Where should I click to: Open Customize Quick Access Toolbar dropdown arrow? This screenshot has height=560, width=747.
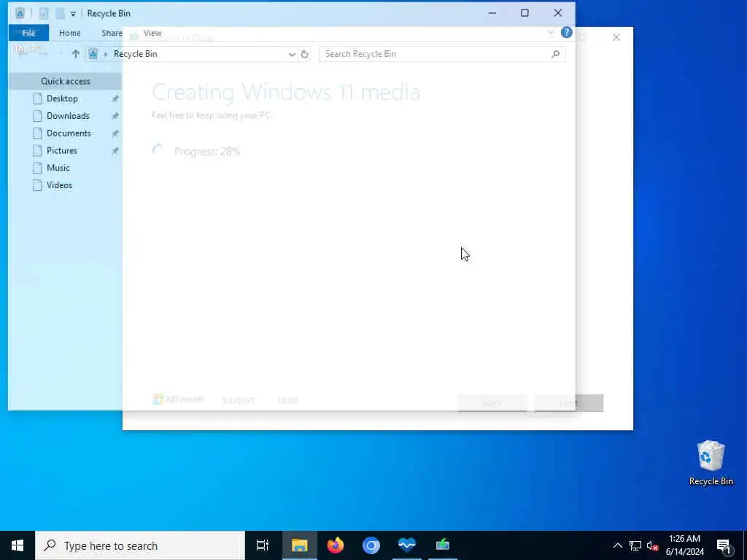coord(73,14)
